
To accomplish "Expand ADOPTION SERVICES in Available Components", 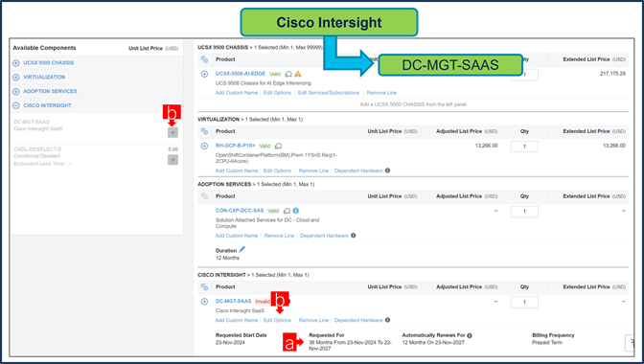I will coord(16,92).
